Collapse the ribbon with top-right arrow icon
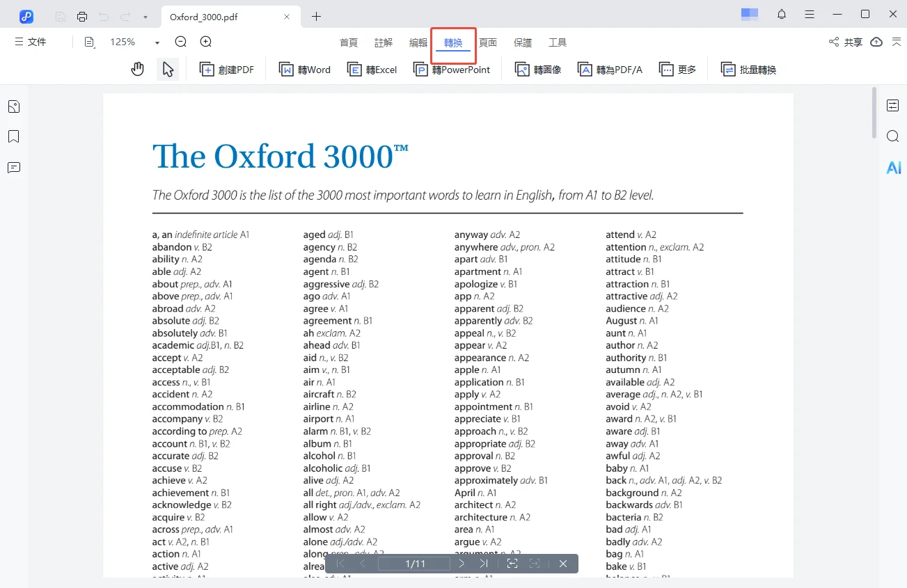 (896, 42)
